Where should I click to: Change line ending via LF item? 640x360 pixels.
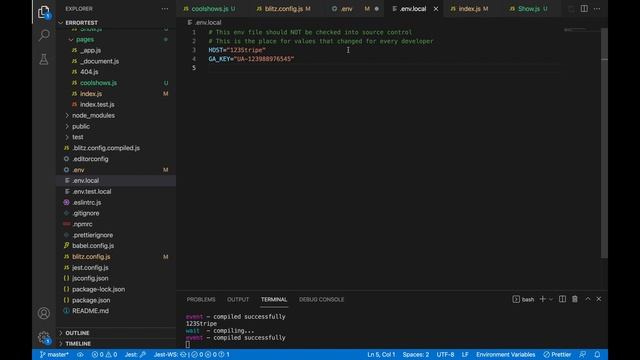(465, 354)
